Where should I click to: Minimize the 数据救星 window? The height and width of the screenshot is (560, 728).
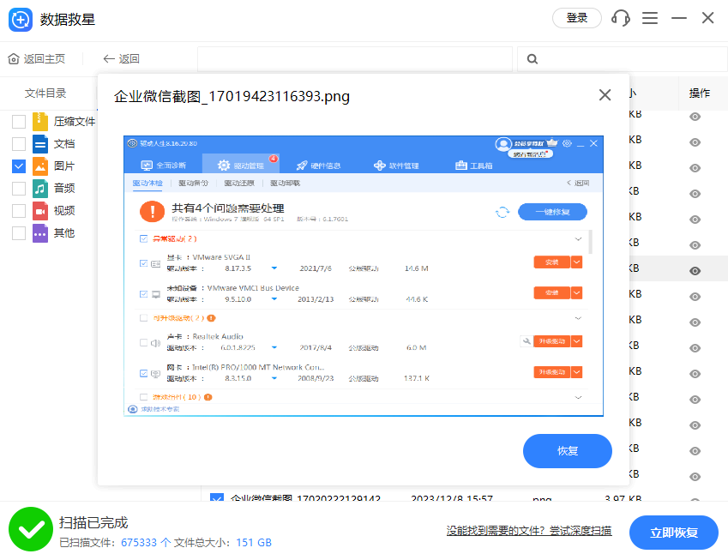pyautogui.click(x=679, y=19)
